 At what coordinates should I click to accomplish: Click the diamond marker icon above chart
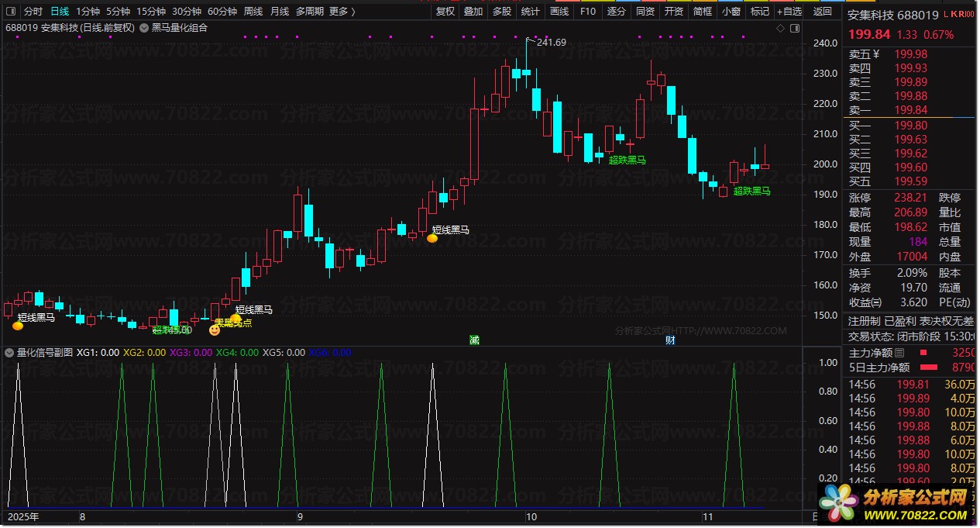(x=780, y=28)
